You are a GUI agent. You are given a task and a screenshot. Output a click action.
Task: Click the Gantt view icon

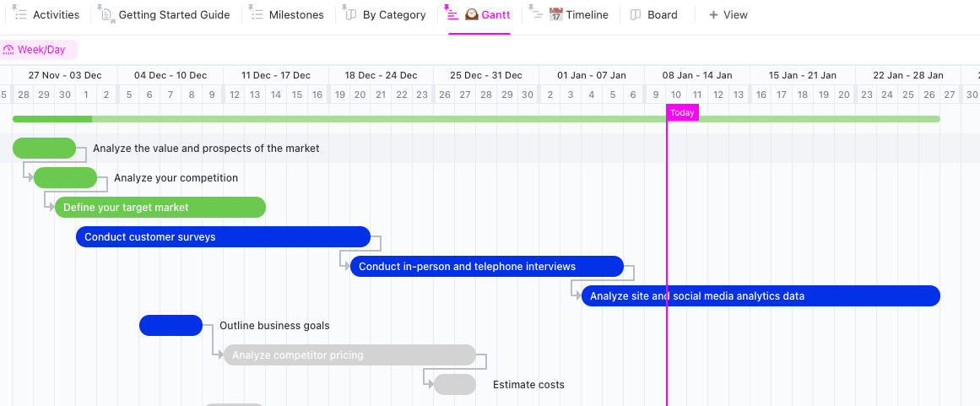click(453, 14)
